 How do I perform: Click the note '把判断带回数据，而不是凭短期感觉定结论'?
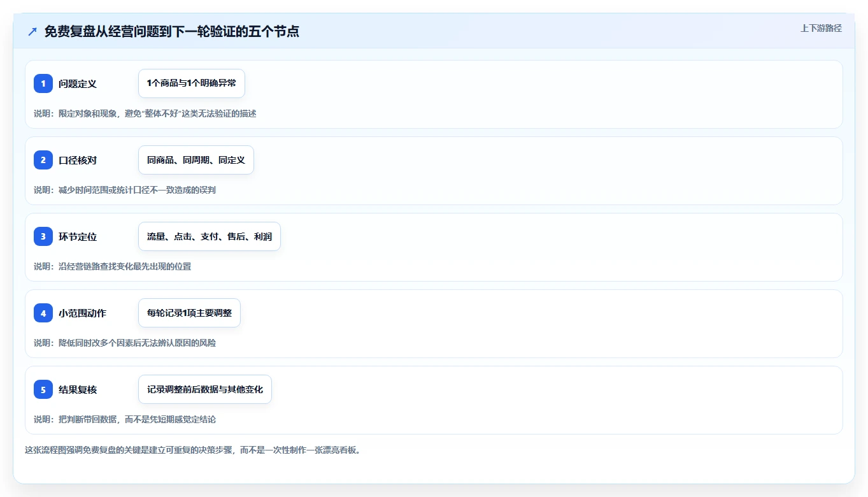click(125, 419)
